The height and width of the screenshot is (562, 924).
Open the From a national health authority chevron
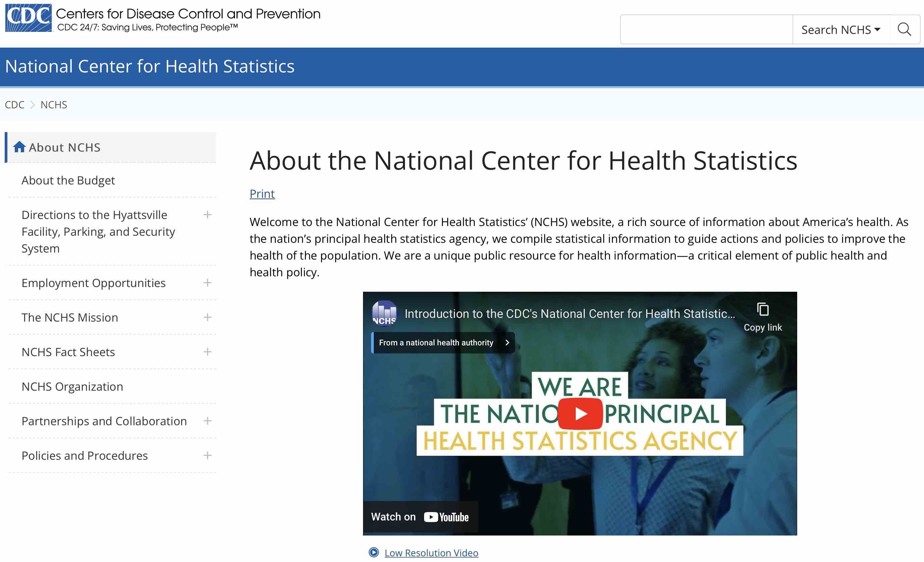[x=507, y=342]
